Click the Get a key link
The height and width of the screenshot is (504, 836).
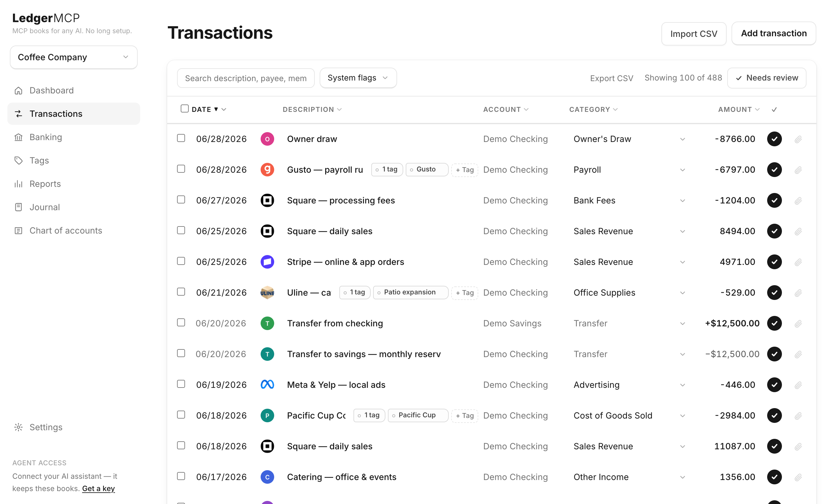98,488
